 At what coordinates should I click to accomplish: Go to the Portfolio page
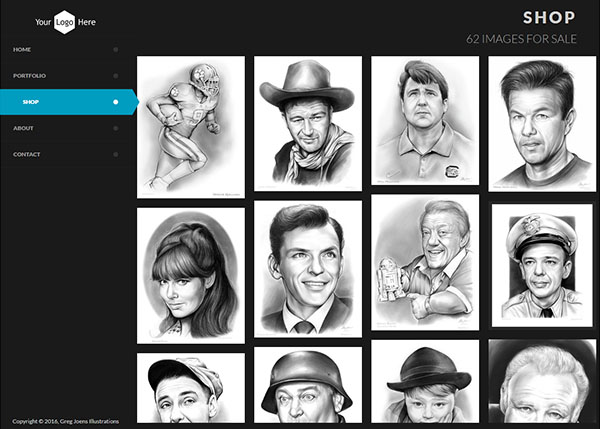[x=29, y=75]
